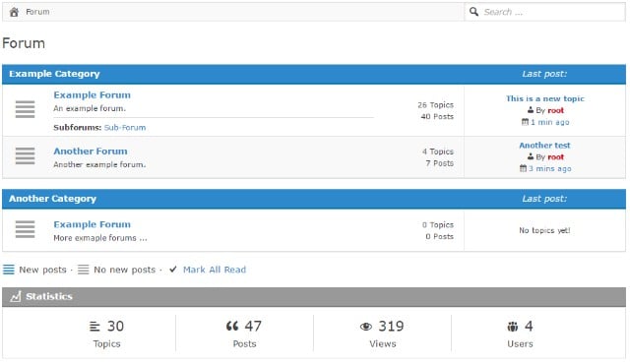Click the 'An example forum.' description

tap(90, 108)
